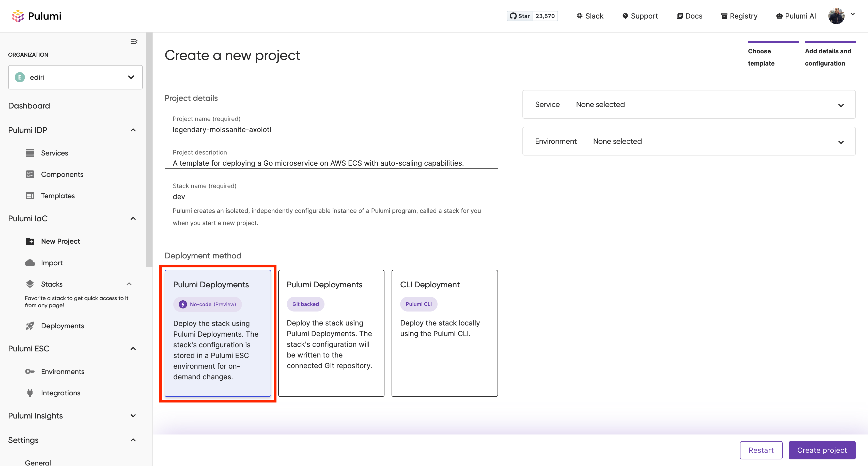Open the star count 23,570 link

pos(545,16)
